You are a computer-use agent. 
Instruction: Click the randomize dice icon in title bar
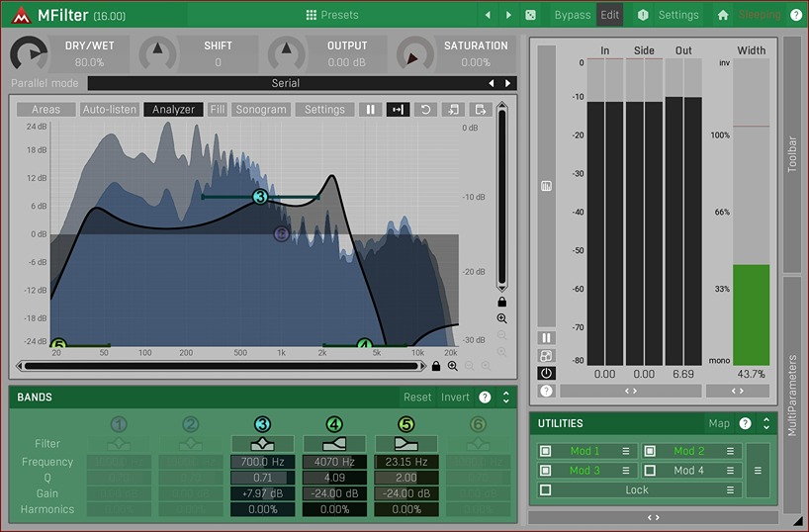(x=531, y=15)
